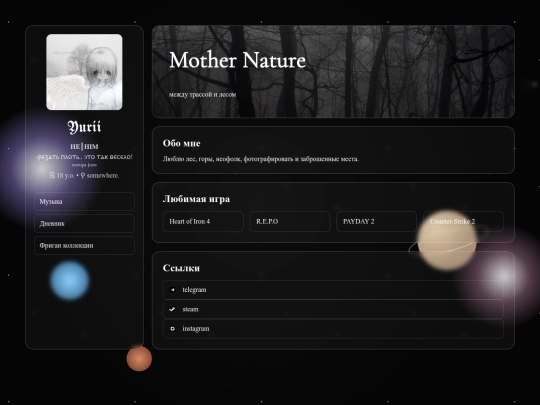Click the Yurii profile name
The image size is (540, 405).
84,127
